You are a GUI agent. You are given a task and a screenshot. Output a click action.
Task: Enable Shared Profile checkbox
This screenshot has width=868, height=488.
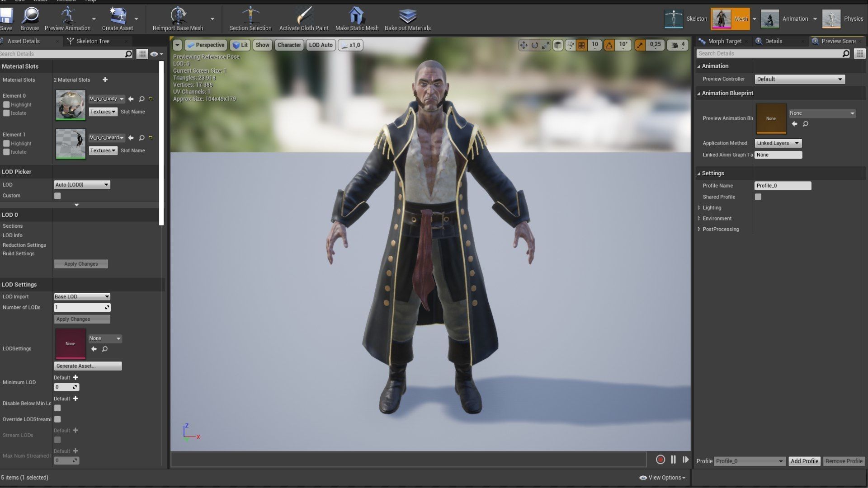click(x=758, y=197)
